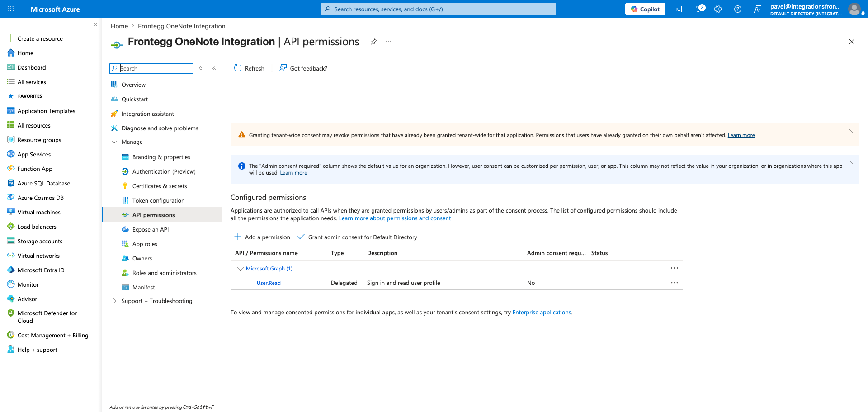Open the Azure portal apps grid menu
The width and height of the screenshot is (868, 412).
click(x=11, y=9)
